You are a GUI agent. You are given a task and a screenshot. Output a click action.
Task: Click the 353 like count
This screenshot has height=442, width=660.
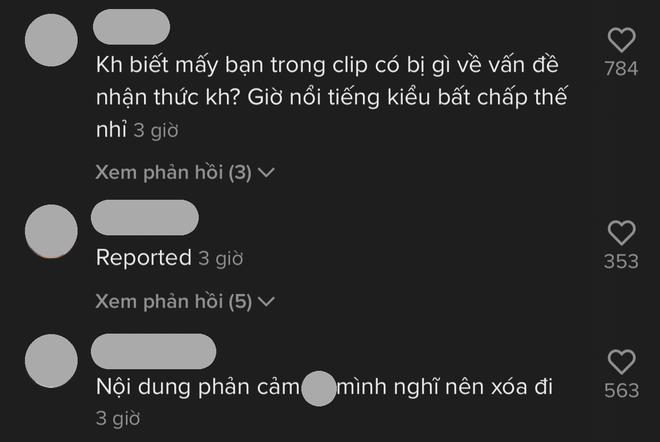[x=621, y=261]
